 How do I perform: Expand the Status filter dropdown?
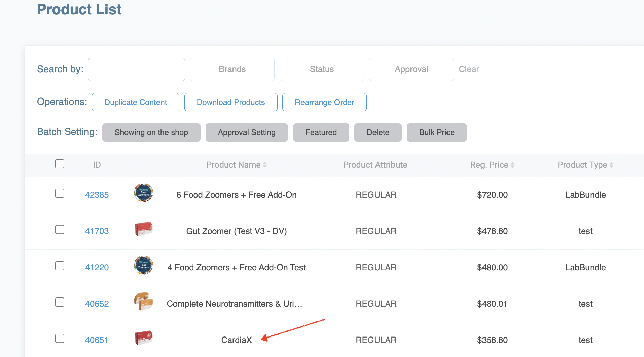click(x=322, y=69)
